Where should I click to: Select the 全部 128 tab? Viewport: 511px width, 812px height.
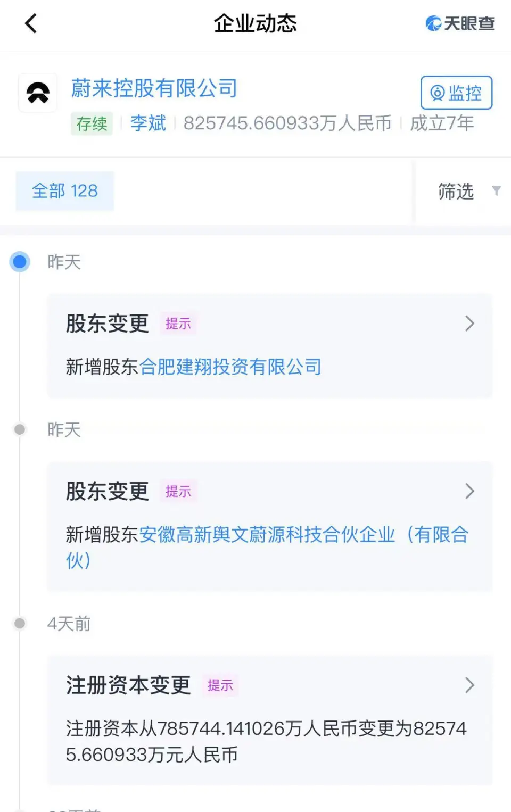pyautogui.click(x=65, y=191)
